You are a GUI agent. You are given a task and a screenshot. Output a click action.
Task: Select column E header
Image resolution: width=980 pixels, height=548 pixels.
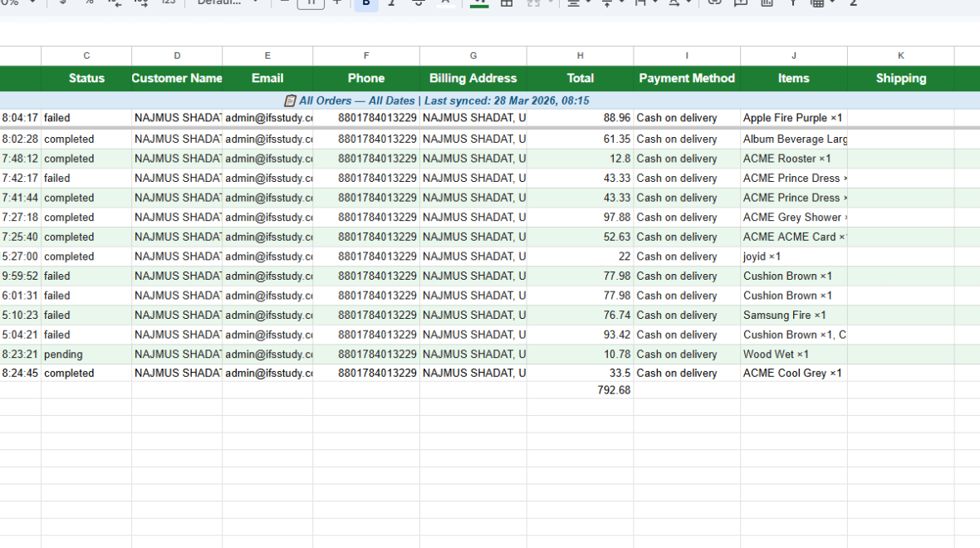point(267,56)
